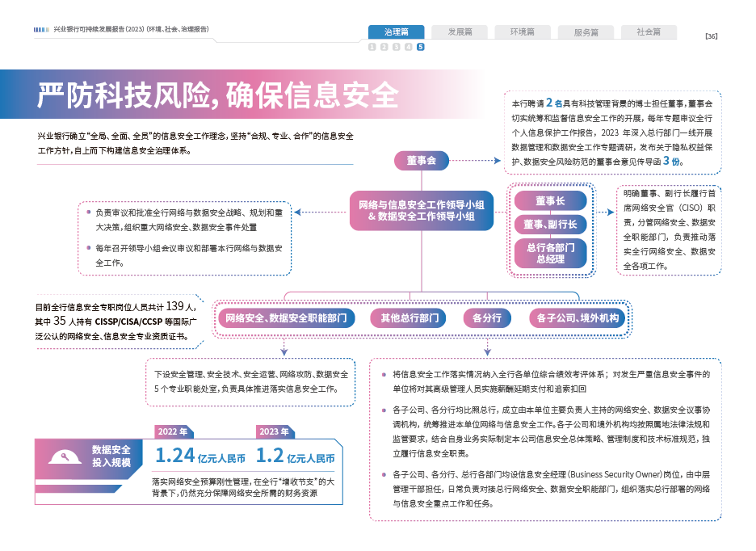The width and height of the screenshot is (756, 551).
Task: Select page indicator number 4
Action: coord(408,47)
